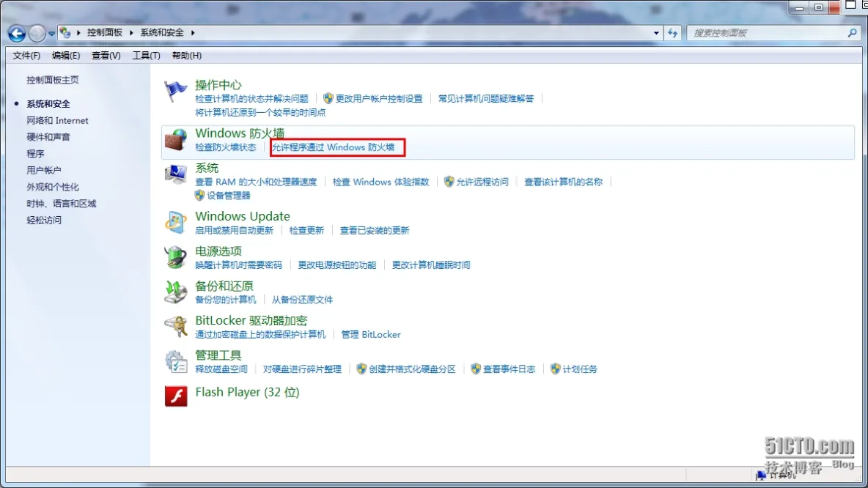The width and height of the screenshot is (868, 488).
Task: Select 用户帐户 in the sidebar
Action: click(44, 170)
